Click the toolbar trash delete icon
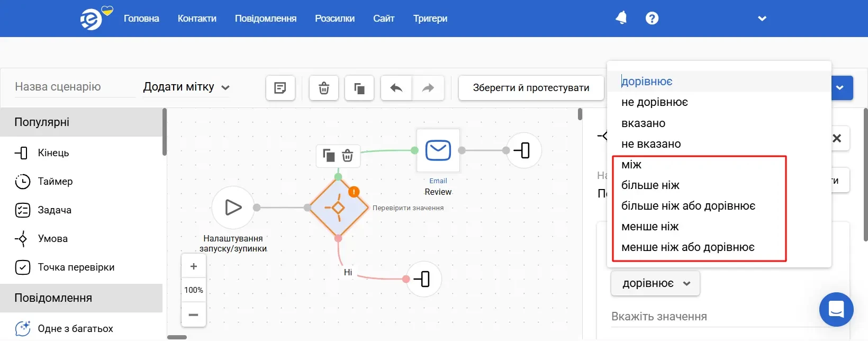This screenshot has width=868, height=341. click(324, 88)
